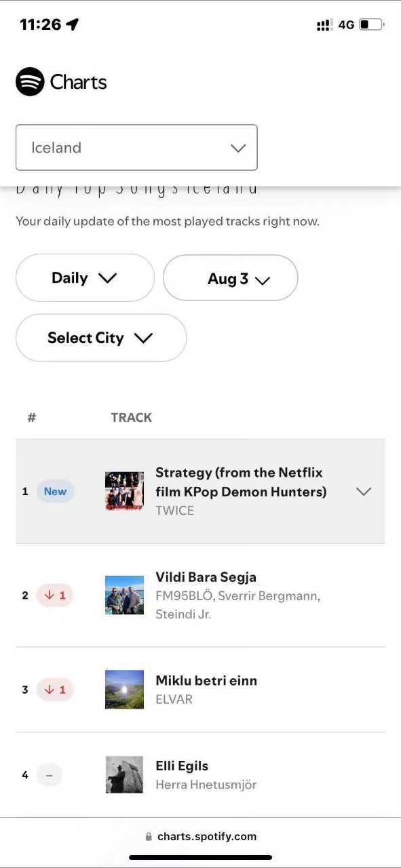This screenshot has width=401, height=868.
Task: Tap the TRACK column header
Action: tap(132, 418)
